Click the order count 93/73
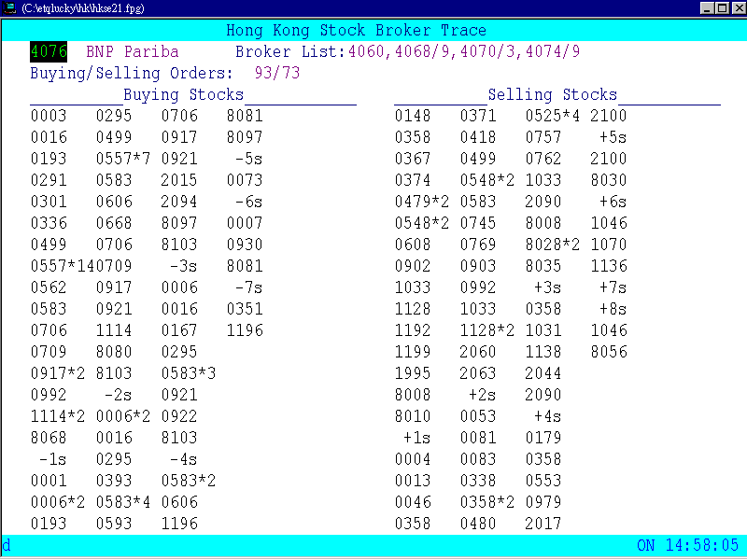Viewport: 747px width, 560px height. pyautogui.click(x=275, y=73)
